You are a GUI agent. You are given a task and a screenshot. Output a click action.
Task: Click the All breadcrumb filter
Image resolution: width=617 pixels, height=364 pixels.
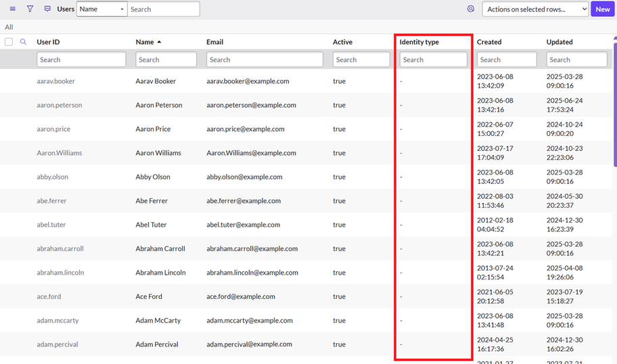(9, 27)
